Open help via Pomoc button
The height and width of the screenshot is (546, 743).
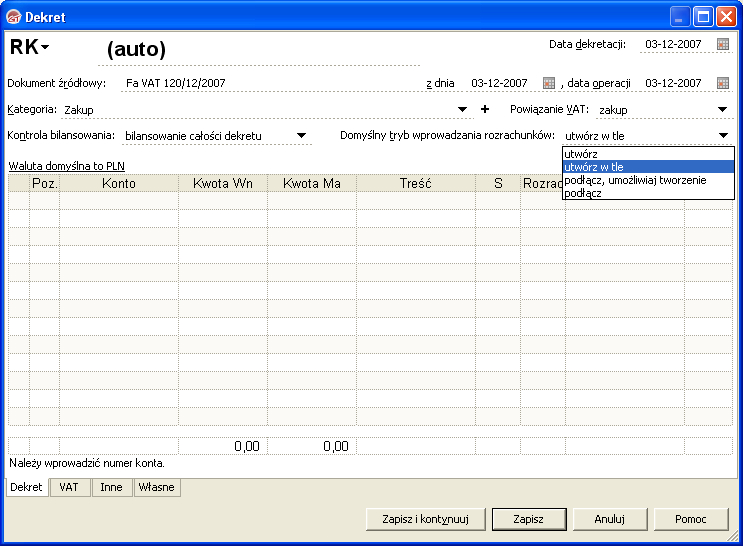click(691, 519)
